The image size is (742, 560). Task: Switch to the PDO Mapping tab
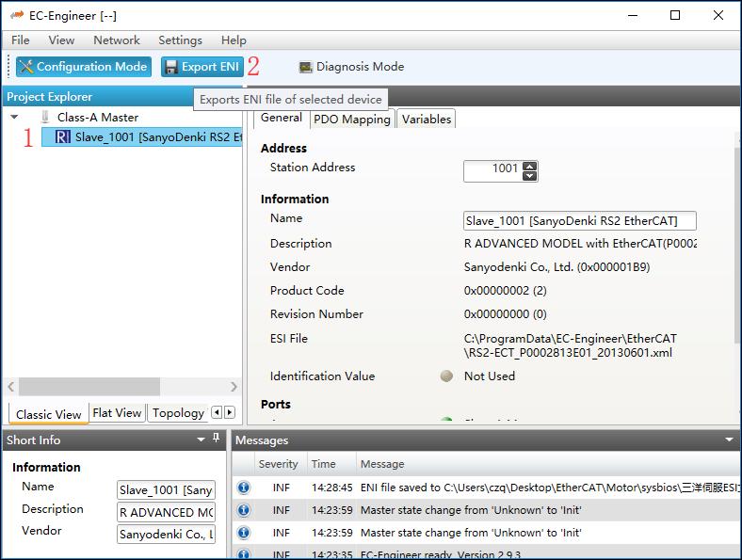click(352, 120)
